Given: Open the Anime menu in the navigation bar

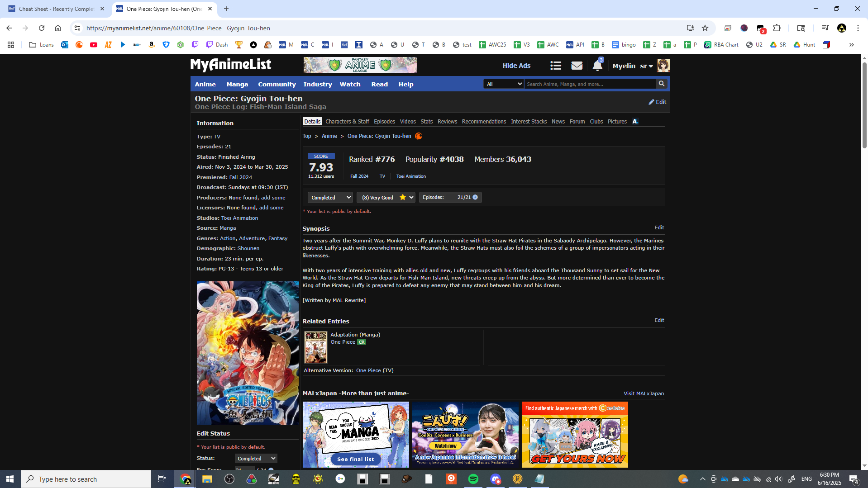Looking at the screenshot, I should click(x=205, y=84).
